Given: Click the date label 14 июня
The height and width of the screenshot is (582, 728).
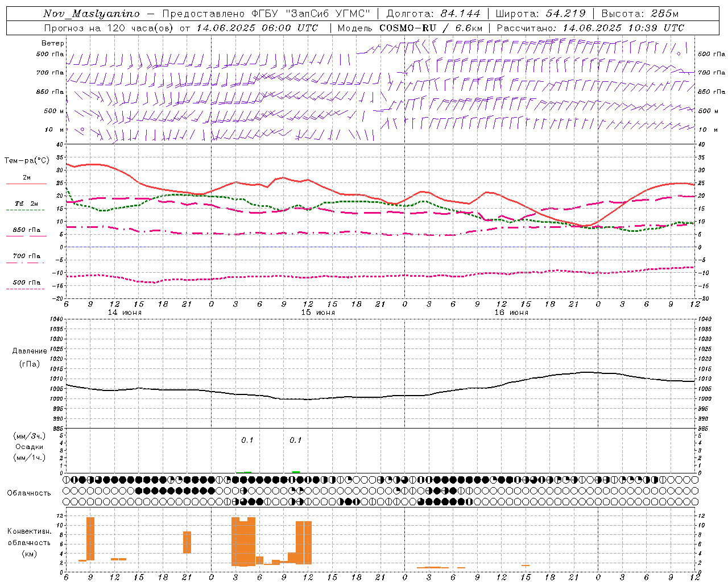Looking at the screenshot, I should (x=125, y=313).
